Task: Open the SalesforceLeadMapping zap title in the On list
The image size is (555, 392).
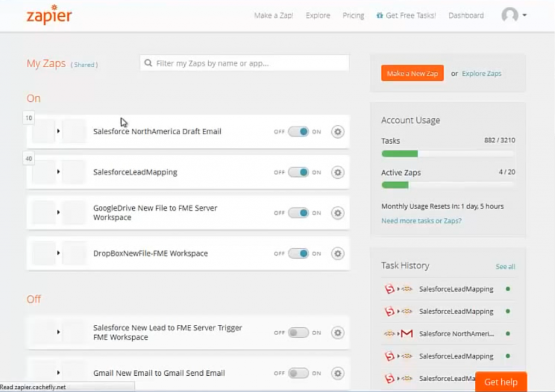Action: pyautogui.click(x=135, y=172)
